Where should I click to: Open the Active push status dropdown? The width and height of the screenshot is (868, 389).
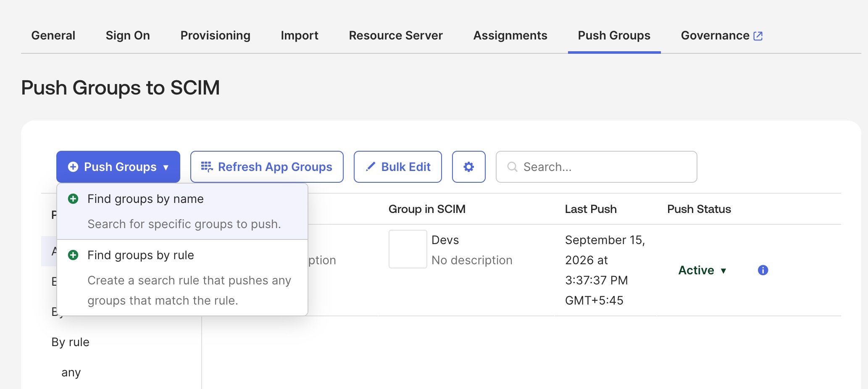(x=702, y=270)
